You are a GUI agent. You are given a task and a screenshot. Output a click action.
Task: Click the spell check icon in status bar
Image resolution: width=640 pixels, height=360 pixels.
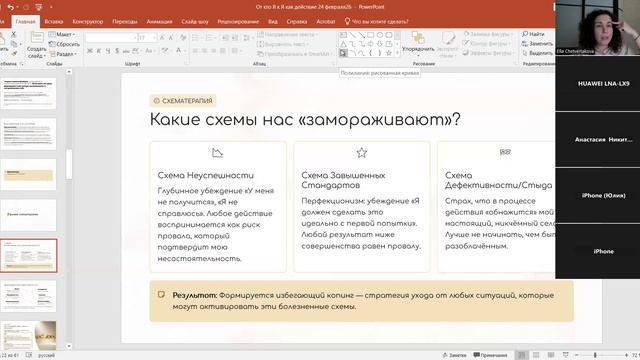[29, 355]
